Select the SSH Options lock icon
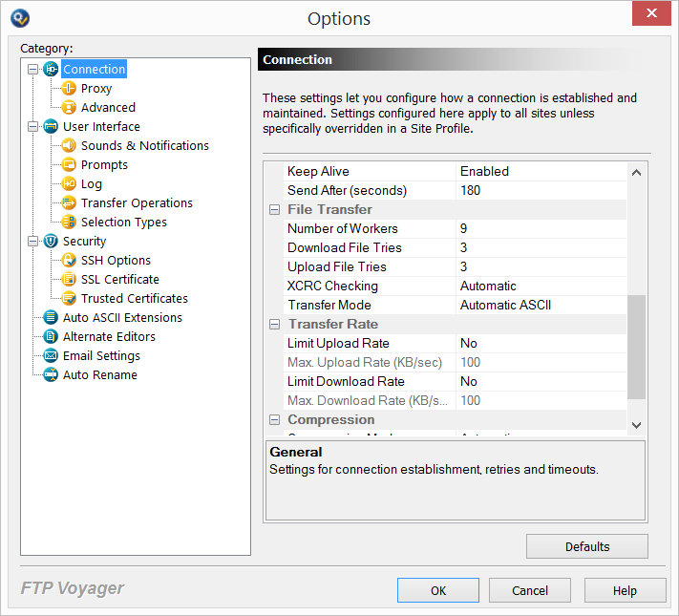This screenshot has height=616, width=679. (x=69, y=260)
